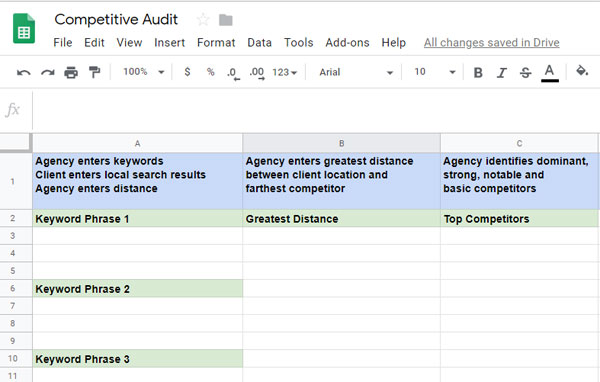This screenshot has height=382, width=600.
Task: Open the 100% zoom dropdown
Action: tap(144, 72)
